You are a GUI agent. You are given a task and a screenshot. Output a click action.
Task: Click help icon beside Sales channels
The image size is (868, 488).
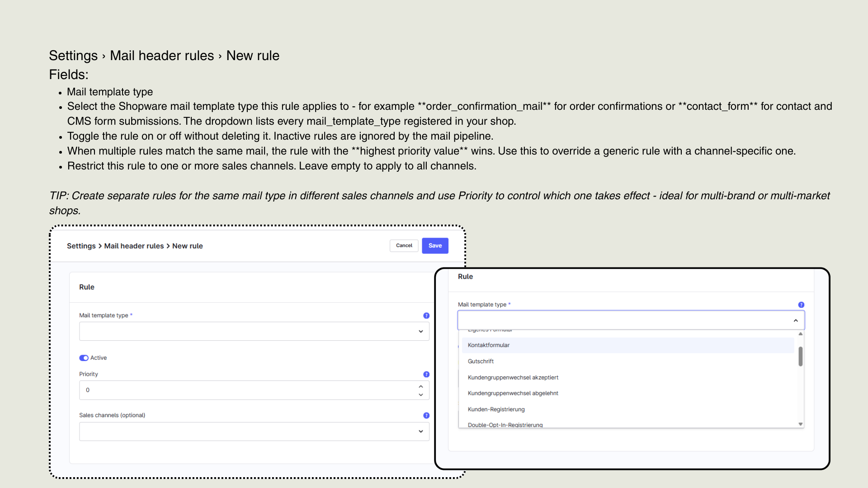pyautogui.click(x=426, y=416)
